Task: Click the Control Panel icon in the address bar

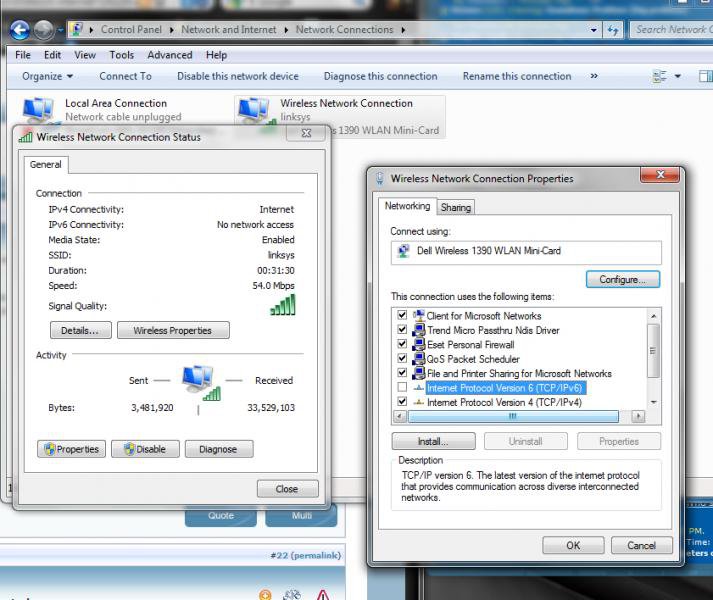Action: click(x=76, y=30)
